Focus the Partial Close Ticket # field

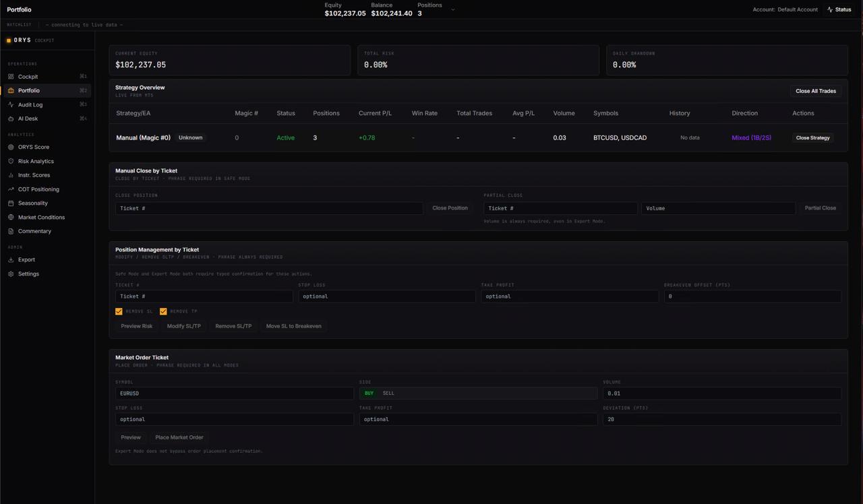coord(560,208)
